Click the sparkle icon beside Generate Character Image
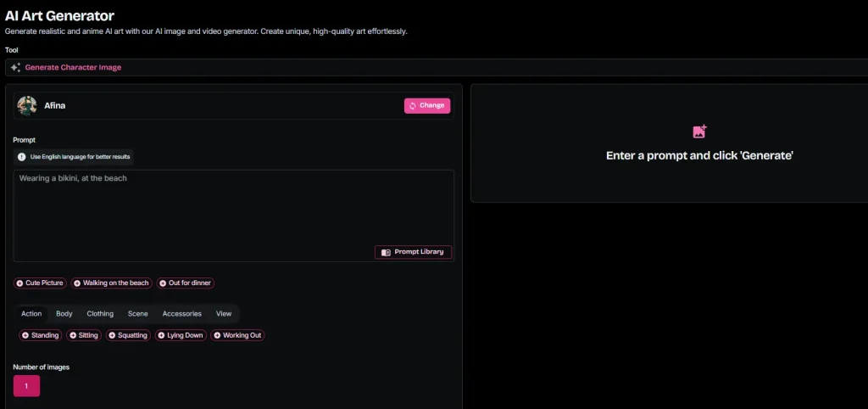The height and width of the screenshot is (409, 868). (15, 68)
